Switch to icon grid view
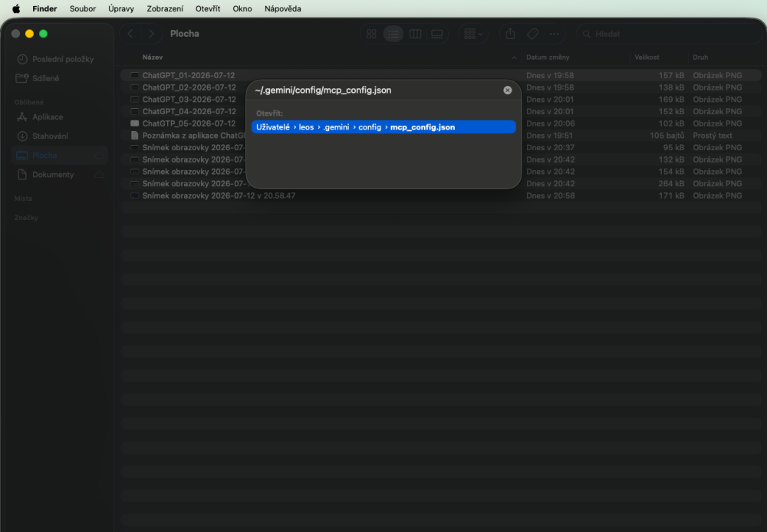This screenshot has width=767, height=532. tap(371, 34)
